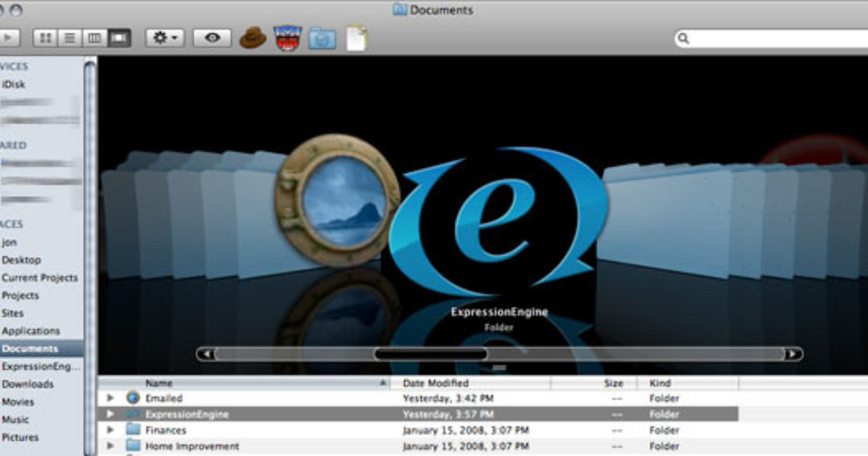Screen dimensions: 868x456
Task: Open Applications in the sidebar
Action: (30, 331)
